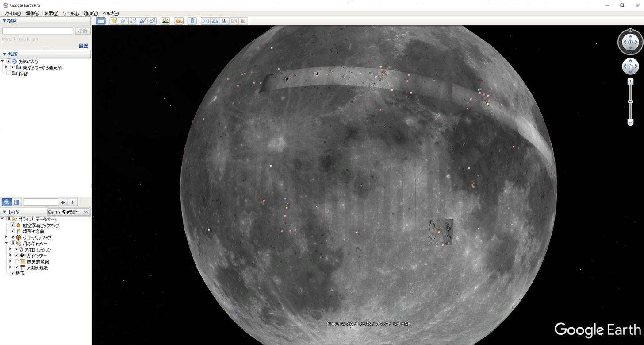Open the ファイル(F) menu
Viewport: 644px width, 345px height.
click(x=12, y=13)
